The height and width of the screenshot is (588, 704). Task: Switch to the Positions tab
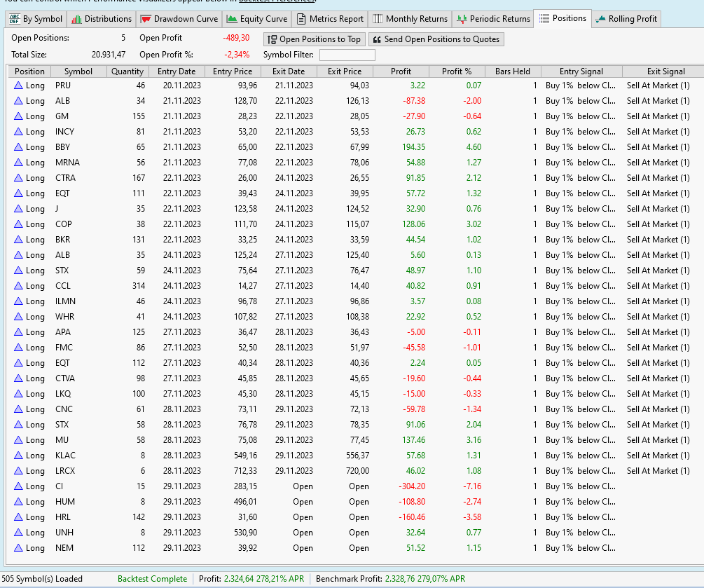click(x=562, y=18)
